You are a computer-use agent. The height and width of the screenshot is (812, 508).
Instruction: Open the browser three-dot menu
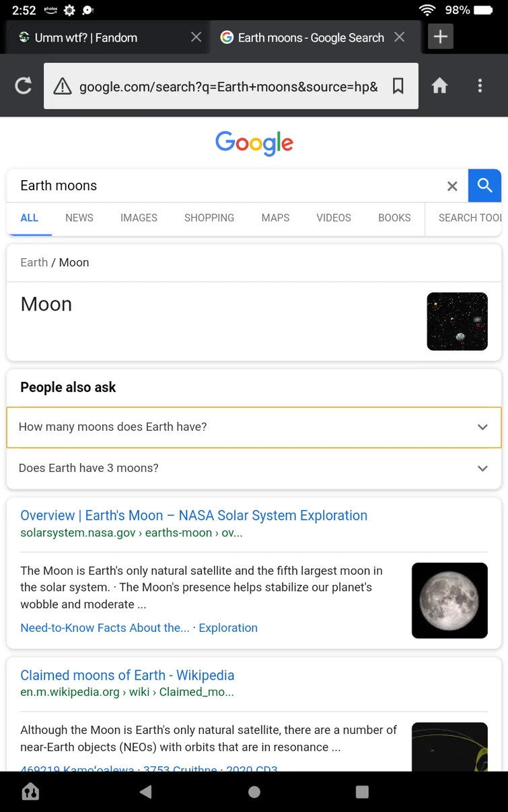pyautogui.click(x=480, y=86)
